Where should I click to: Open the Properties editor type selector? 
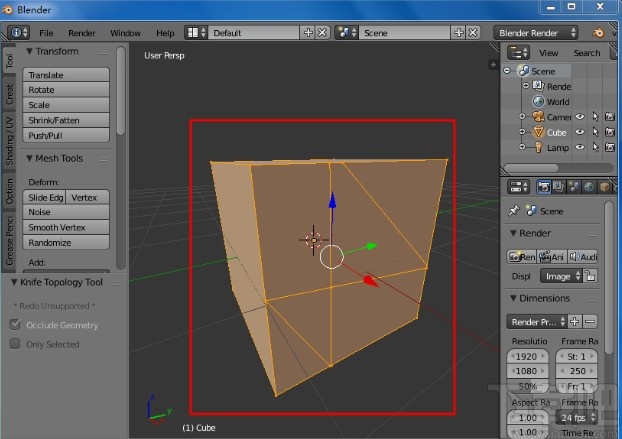pos(518,186)
